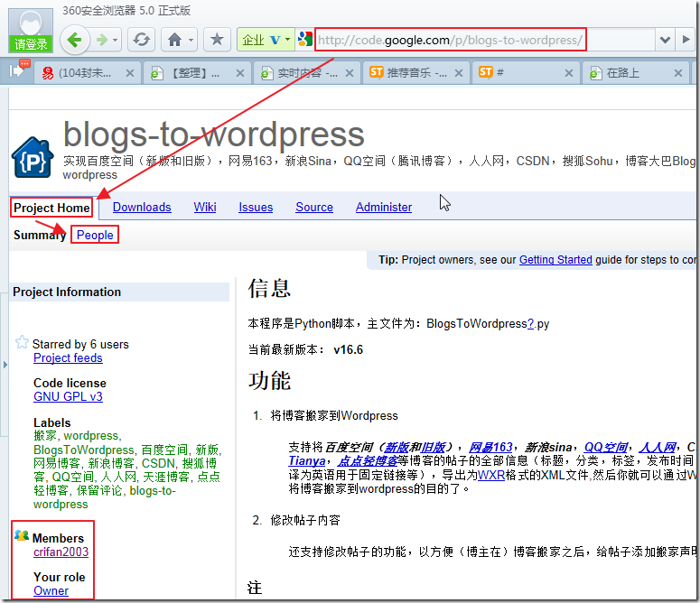Click the browser forward arrow button

[102, 40]
